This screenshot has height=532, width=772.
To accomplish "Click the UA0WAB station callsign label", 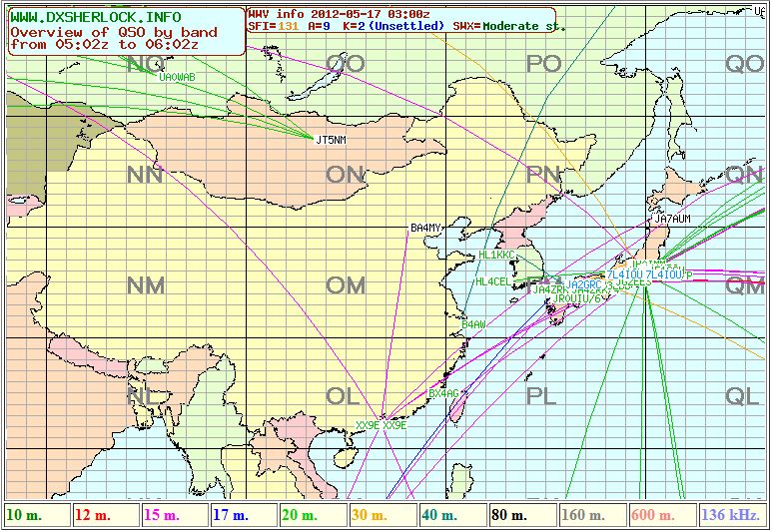I will click(177, 77).
